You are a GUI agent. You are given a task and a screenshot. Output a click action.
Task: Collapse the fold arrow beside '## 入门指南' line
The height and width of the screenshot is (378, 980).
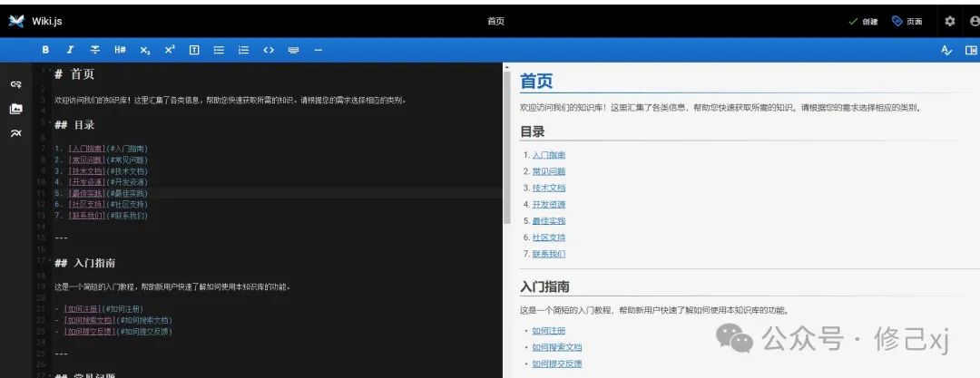(x=51, y=259)
